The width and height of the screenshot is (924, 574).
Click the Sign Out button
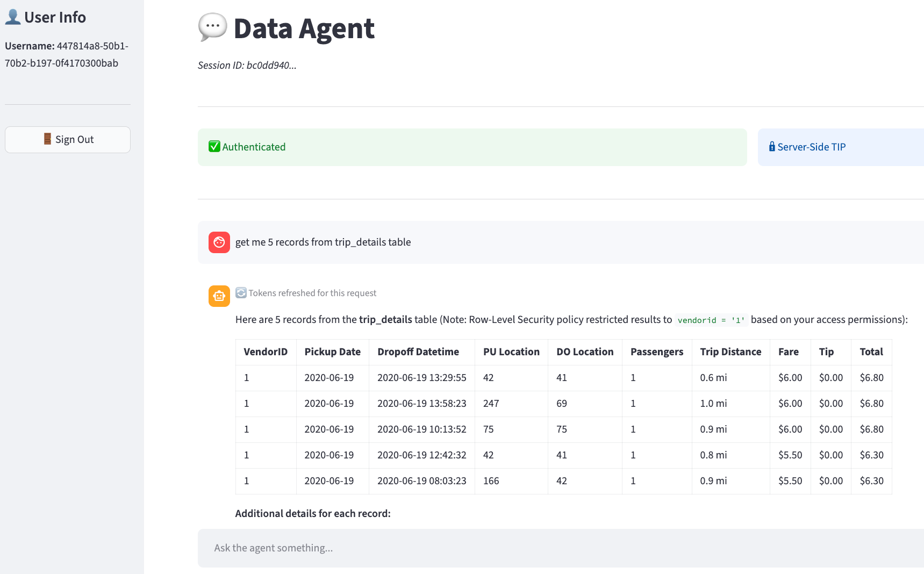click(x=68, y=140)
